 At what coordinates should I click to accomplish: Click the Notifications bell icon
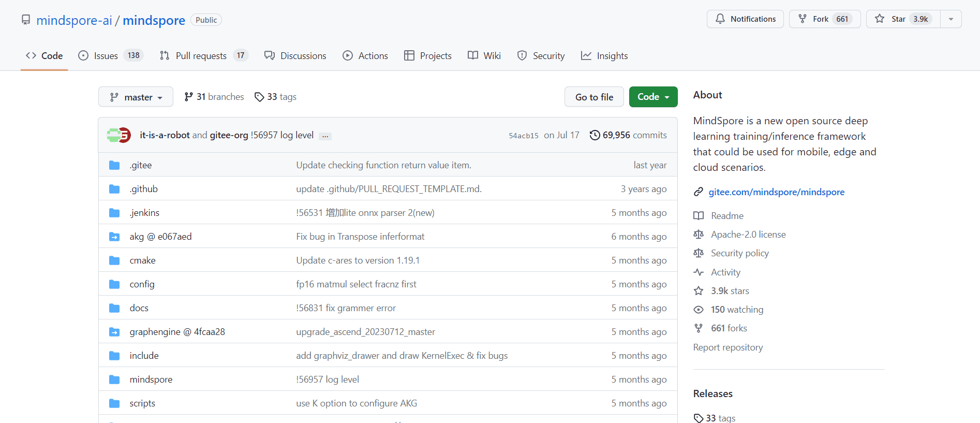(720, 19)
